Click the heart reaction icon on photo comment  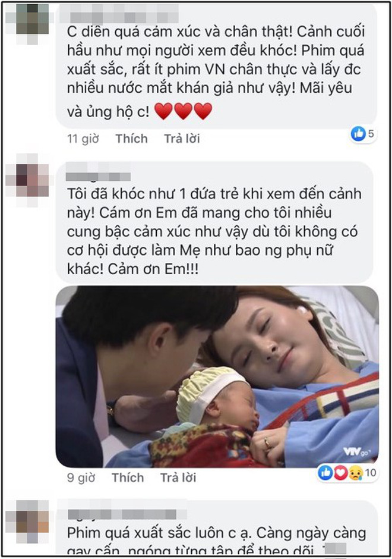point(340,473)
